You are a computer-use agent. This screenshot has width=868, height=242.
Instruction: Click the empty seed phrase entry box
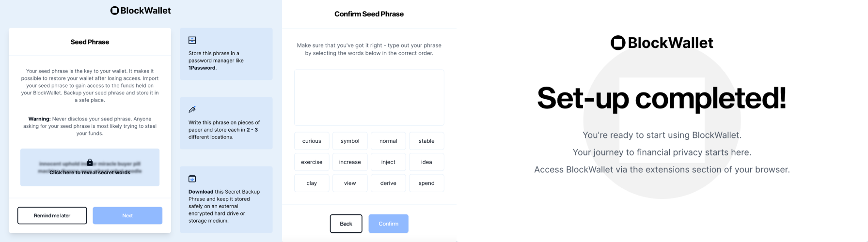coord(369,97)
